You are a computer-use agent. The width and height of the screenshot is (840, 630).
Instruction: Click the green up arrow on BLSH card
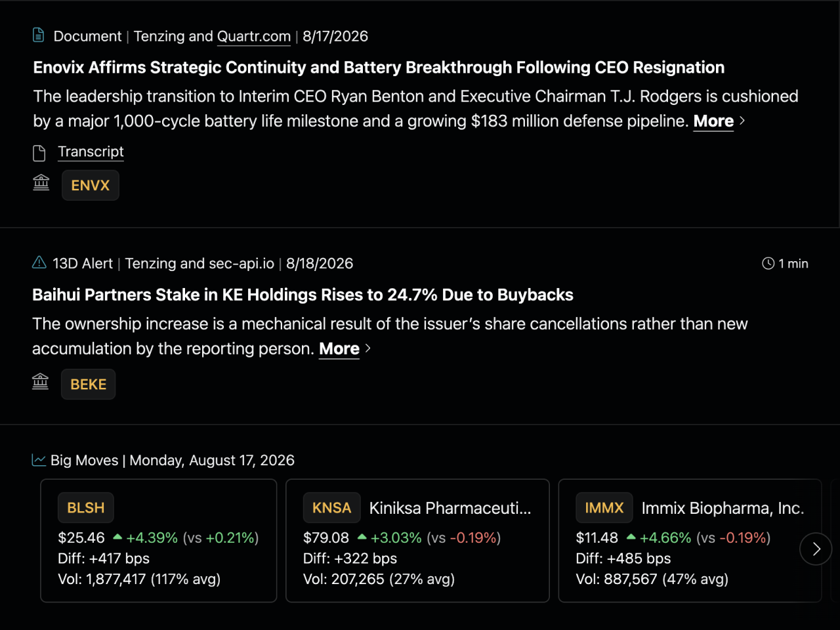pyautogui.click(x=117, y=537)
